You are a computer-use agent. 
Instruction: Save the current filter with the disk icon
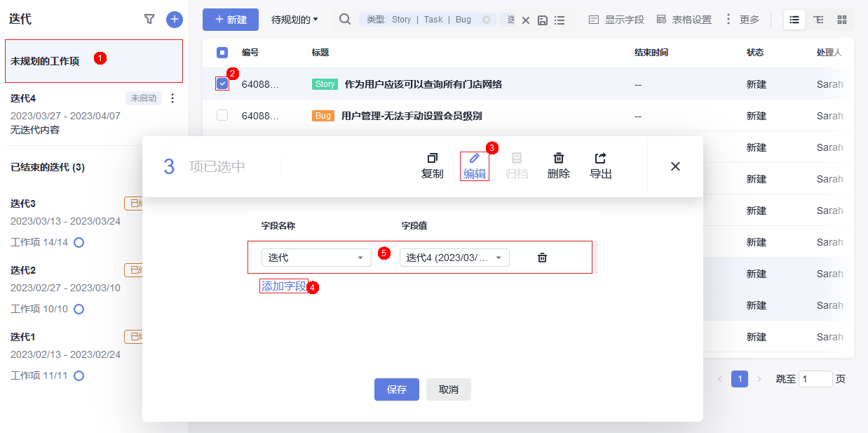tap(542, 20)
